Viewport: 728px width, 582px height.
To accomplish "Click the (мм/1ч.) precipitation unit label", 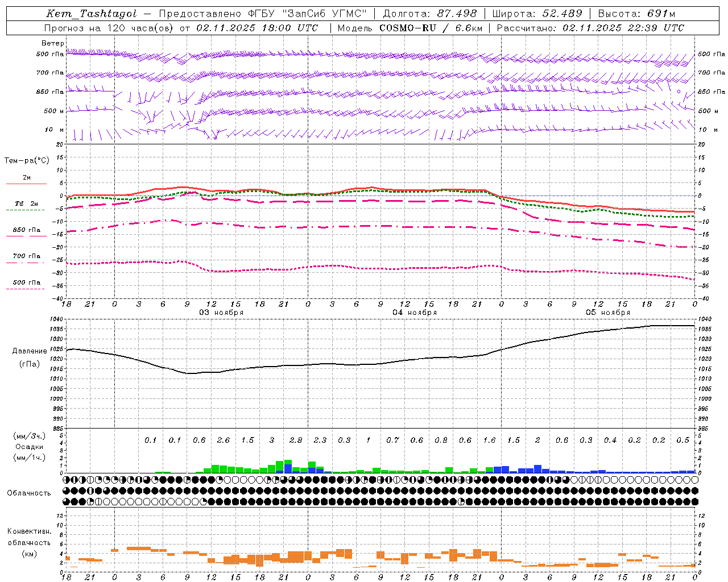I will [x=29, y=458].
